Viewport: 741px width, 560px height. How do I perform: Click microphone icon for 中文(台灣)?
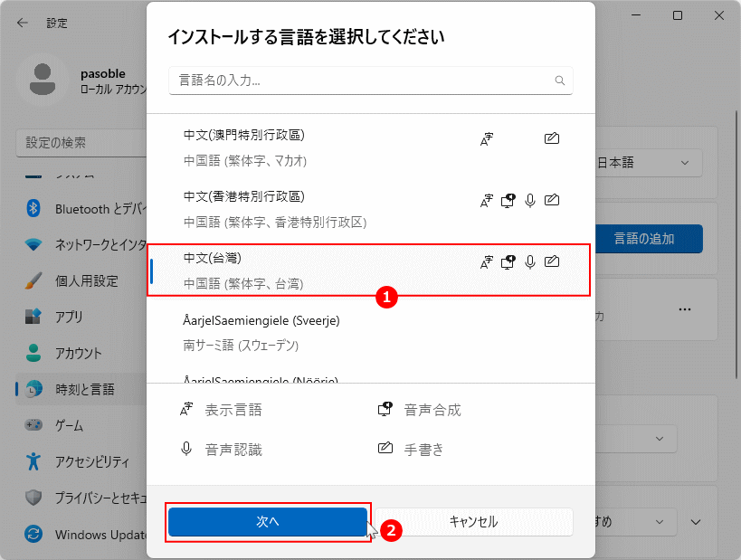(530, 261)
